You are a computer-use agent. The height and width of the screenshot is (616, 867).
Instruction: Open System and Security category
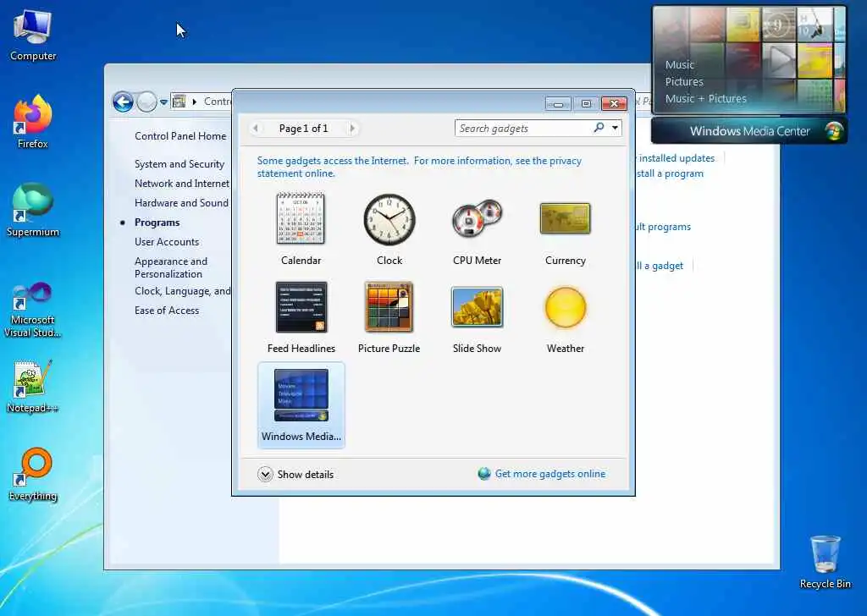(179, 164)
